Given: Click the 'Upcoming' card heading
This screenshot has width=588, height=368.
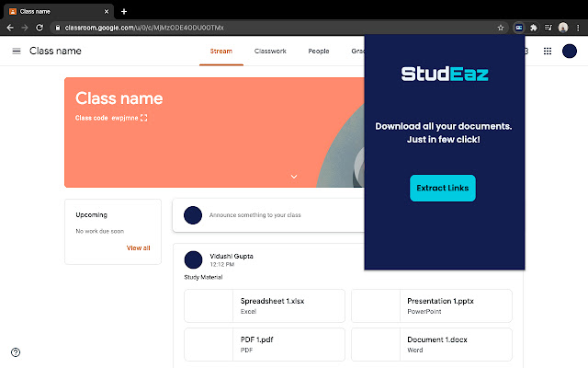Looking at the screenshot, I should pos(92,214).
